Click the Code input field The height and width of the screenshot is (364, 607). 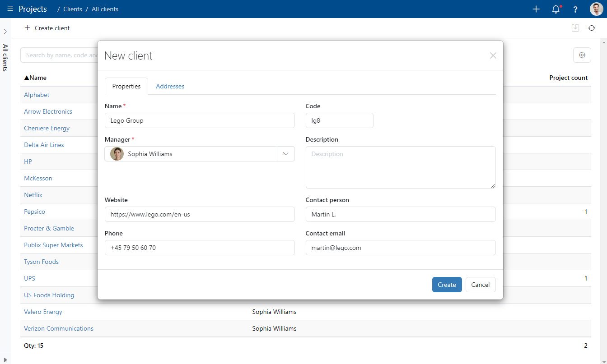[x=340, y=120]
